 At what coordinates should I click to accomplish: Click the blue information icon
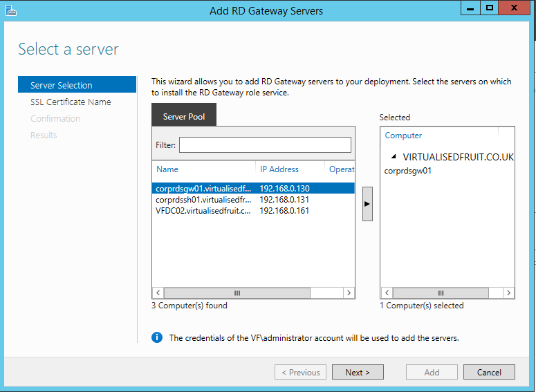157,337
